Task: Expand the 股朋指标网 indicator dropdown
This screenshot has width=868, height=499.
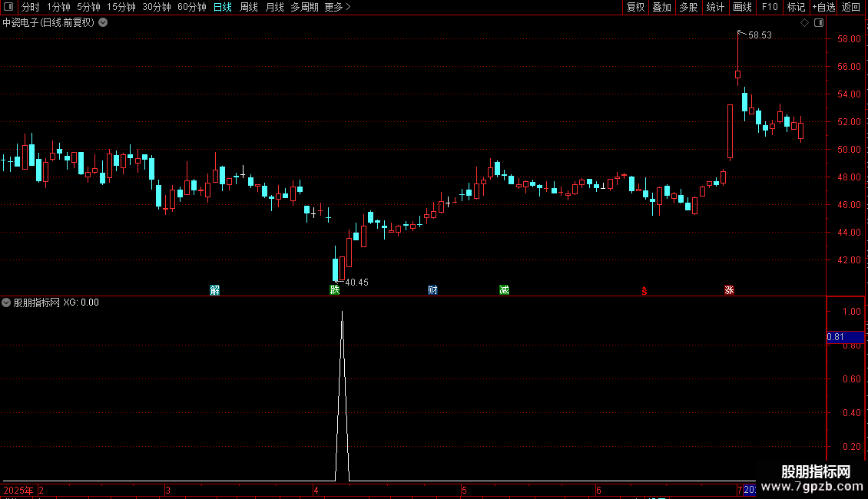Action: point(6,302)
